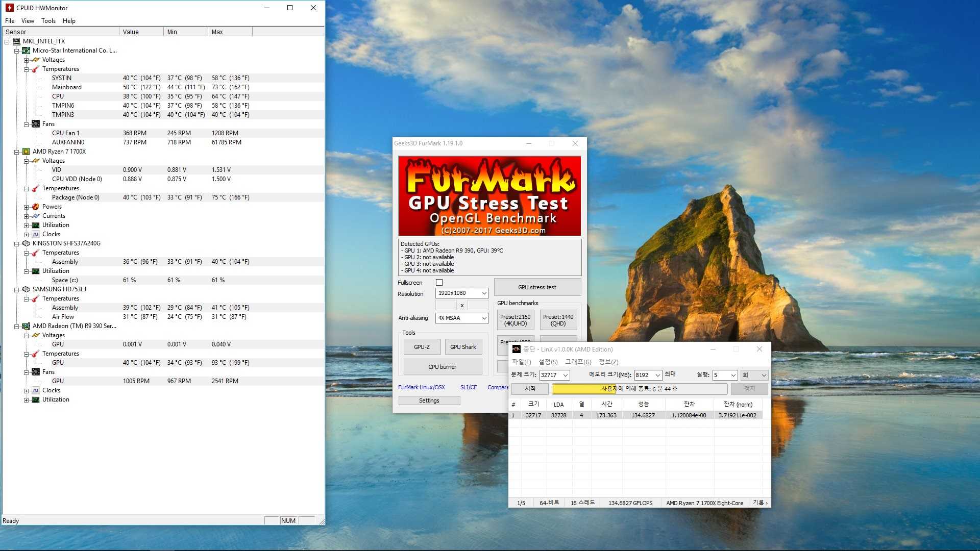Collapse the MKL_INTEL_ITX root tree node
Screen dimensions: 980x551
7,41
